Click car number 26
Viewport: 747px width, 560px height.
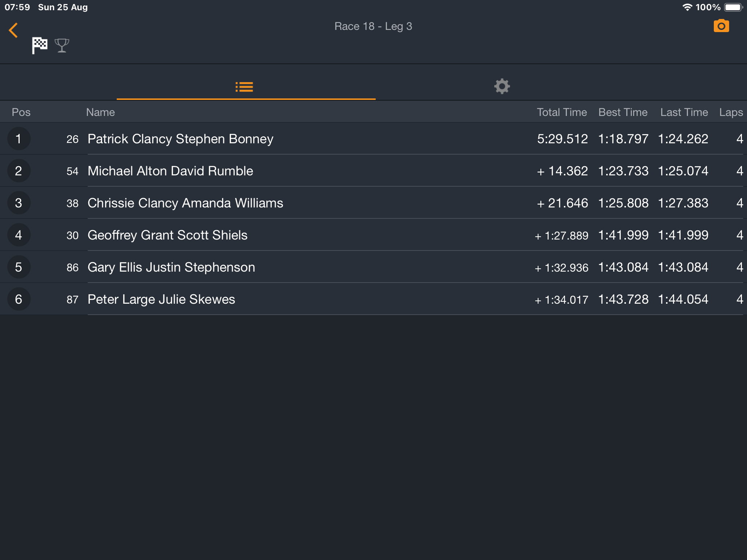(x=73, y=139)
